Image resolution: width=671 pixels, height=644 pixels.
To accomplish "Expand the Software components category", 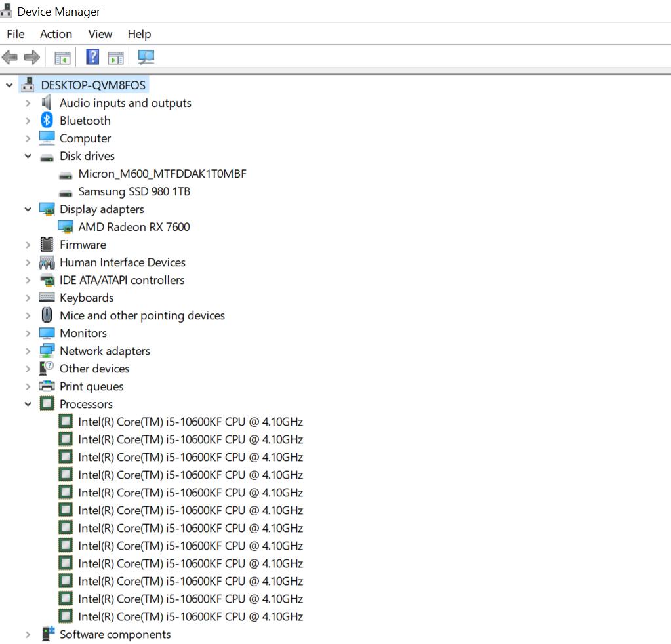I will (28, 634).
